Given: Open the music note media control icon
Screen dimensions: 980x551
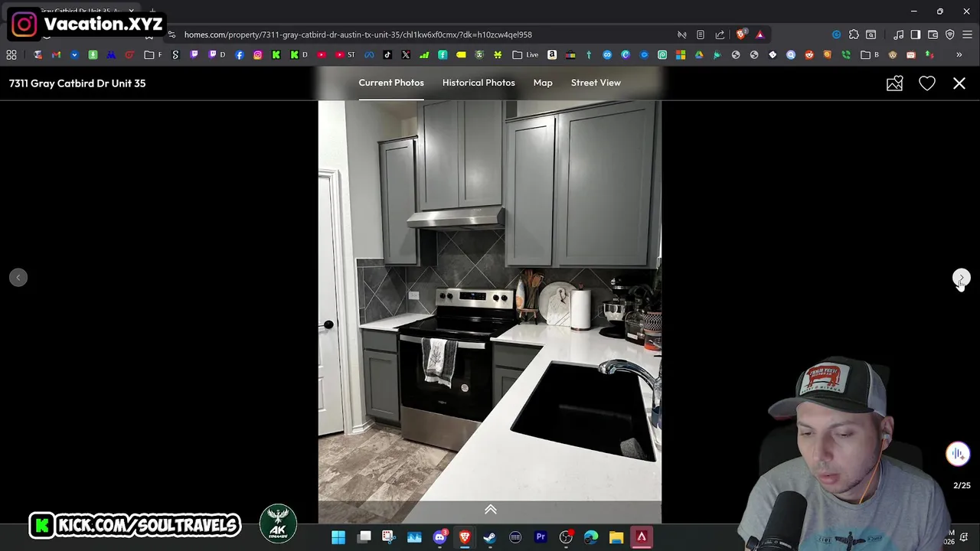Looking at the screenshot, I should [x=898, y=34].
